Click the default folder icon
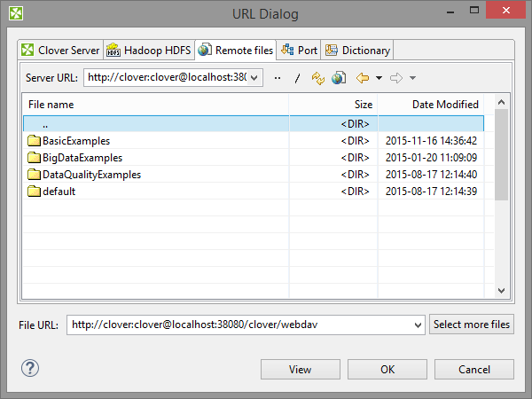Viewport: 532px width, 399px height. click(x=34, y=191)
